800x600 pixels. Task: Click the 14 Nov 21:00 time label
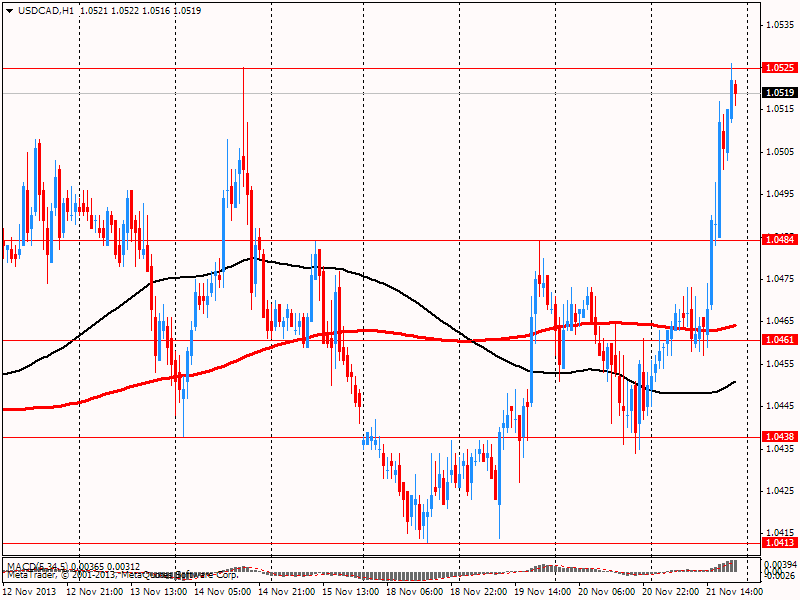click(287, 592)
